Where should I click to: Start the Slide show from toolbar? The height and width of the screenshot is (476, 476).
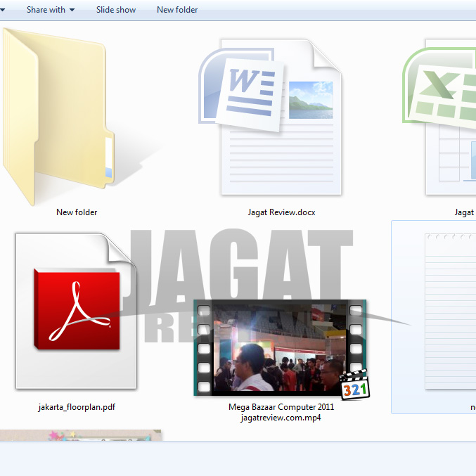tap(116, 10)
